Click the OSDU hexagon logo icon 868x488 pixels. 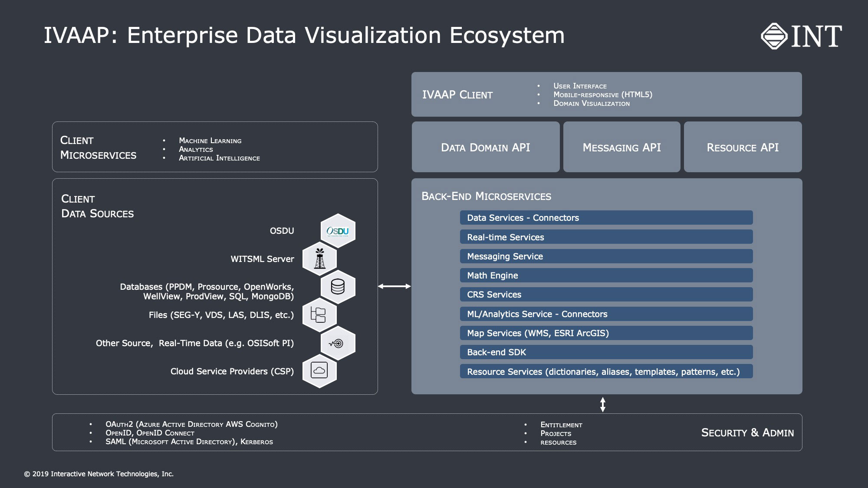(x=338, y=231)
